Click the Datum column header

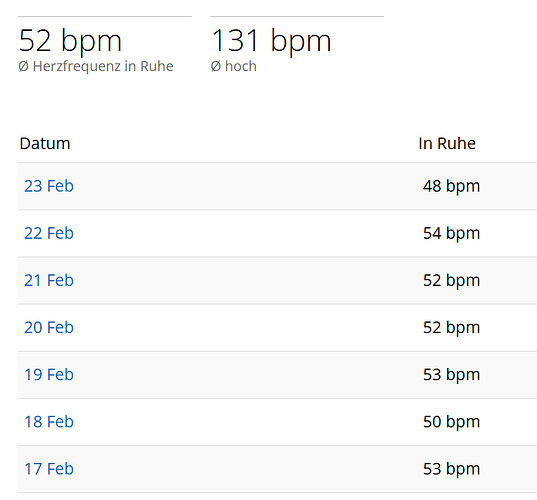coord(45,143)
